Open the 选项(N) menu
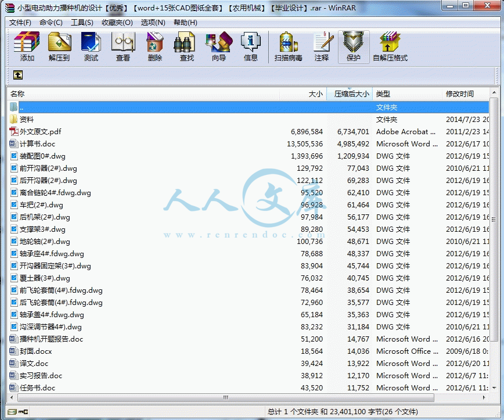 click(x=153, y=23)
